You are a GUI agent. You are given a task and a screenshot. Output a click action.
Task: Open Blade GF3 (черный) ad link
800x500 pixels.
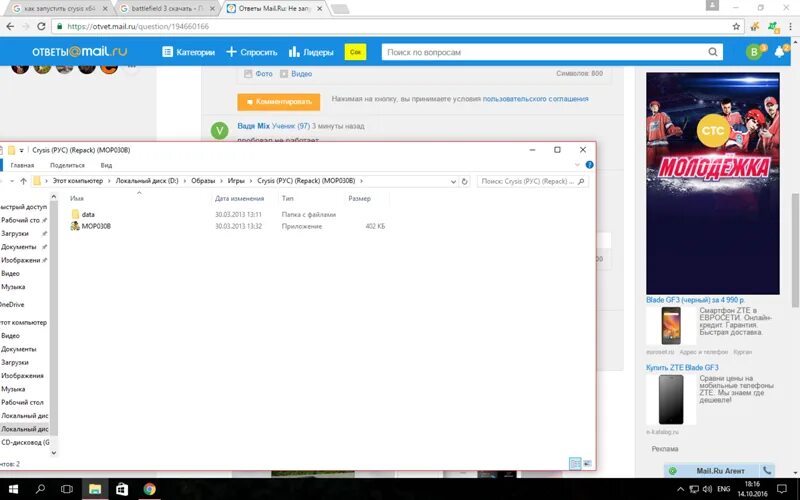(695, 300)
